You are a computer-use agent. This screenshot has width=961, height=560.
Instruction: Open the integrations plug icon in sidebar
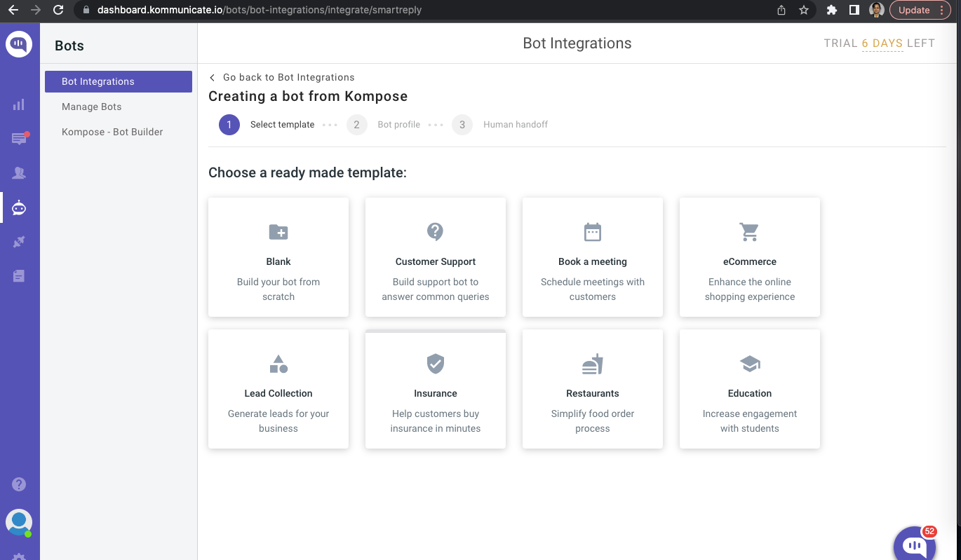click(x=19, y=242)
